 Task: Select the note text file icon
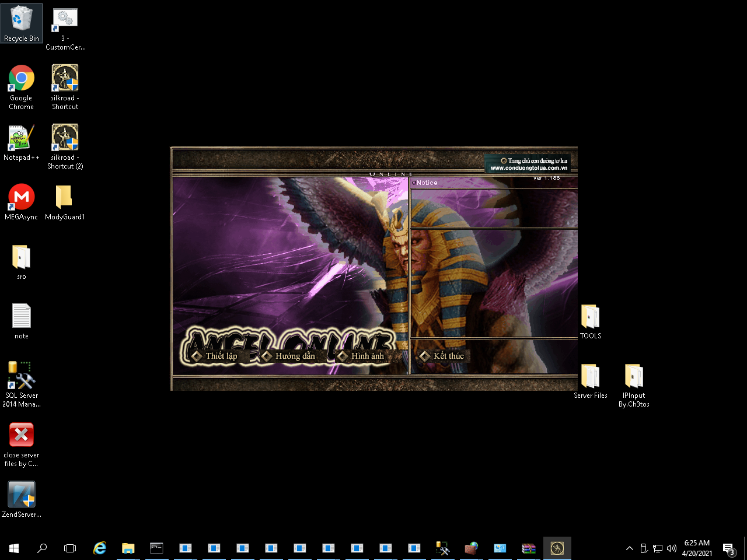pos(22,321)
